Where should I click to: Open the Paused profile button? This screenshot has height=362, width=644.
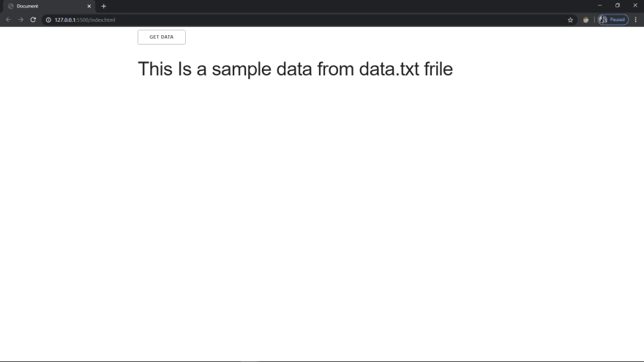613,20
